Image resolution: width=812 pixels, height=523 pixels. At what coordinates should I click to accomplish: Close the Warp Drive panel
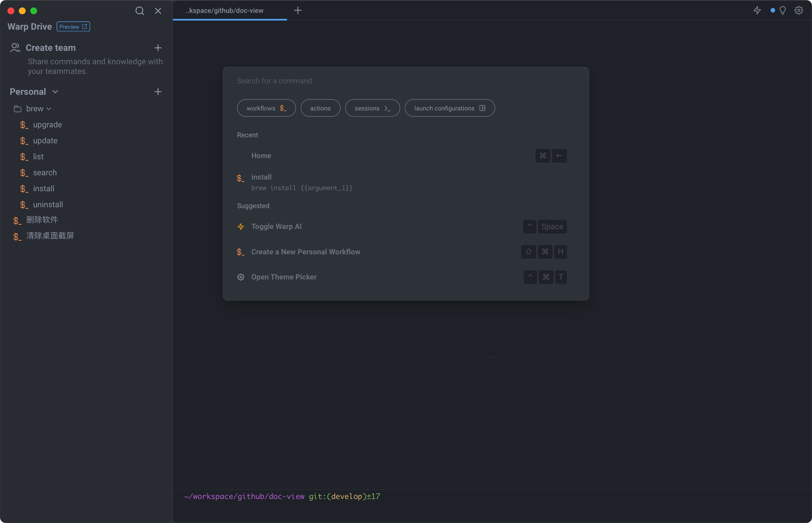[158, 11]
